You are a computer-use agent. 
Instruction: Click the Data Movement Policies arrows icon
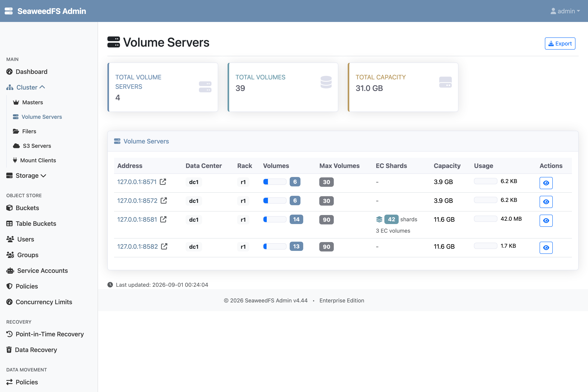tap(9, 382)
